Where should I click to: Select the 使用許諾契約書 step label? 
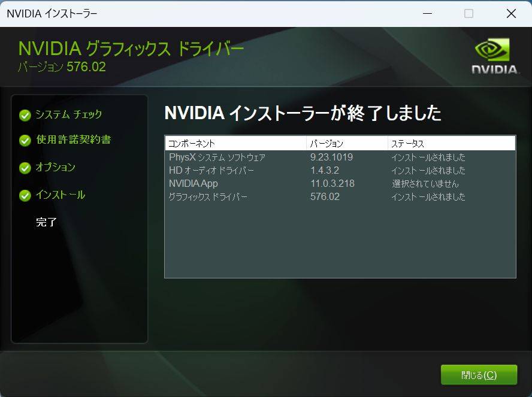pyautogui.click(x=74, y=140)
